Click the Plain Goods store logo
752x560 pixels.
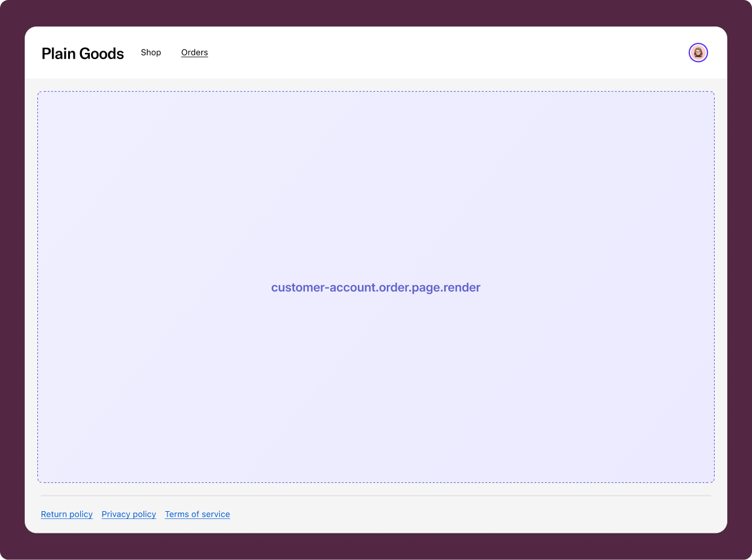click(x=83, y=54)
